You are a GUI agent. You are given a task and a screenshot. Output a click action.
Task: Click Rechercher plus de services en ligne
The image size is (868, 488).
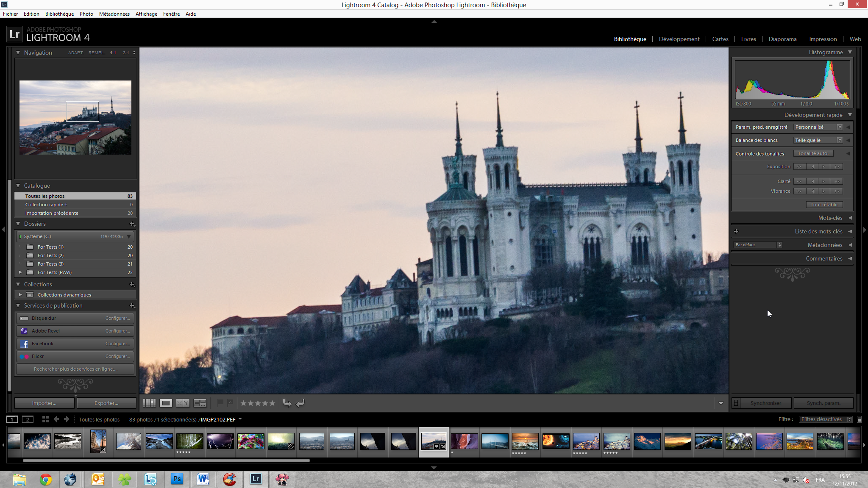tap(75, 369)
